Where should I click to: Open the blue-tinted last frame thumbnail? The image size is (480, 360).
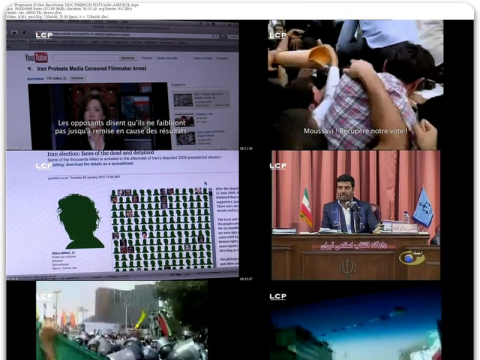tap(356, 320)
